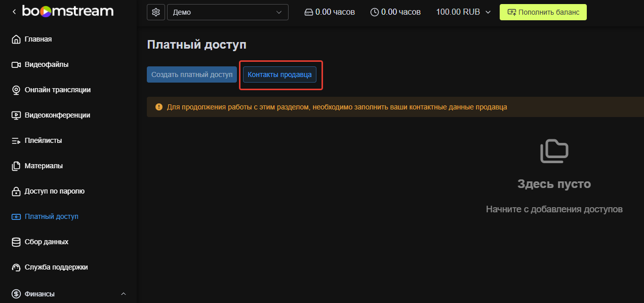Click the home icon beside Главная
Screen dimensions: 644x303
(16, 40)
